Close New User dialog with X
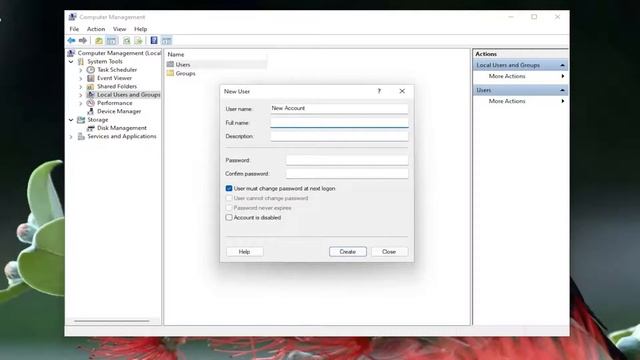The image size is (640, 360). point(402,91)
